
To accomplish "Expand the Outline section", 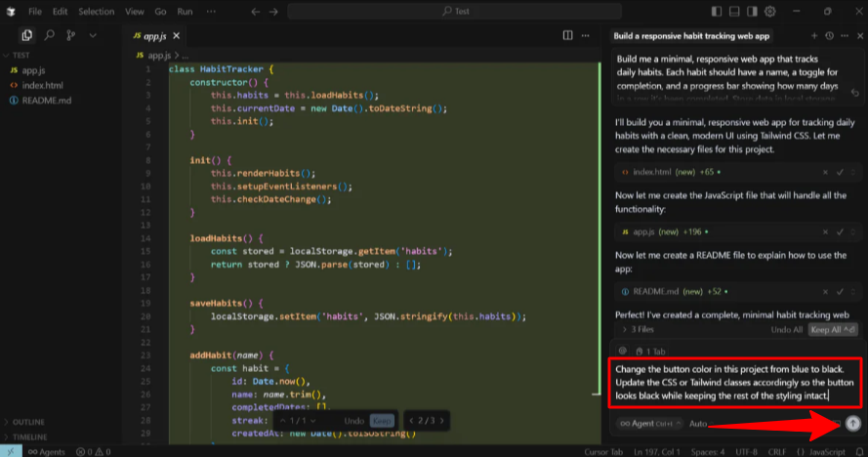I will tap(29, 422).
